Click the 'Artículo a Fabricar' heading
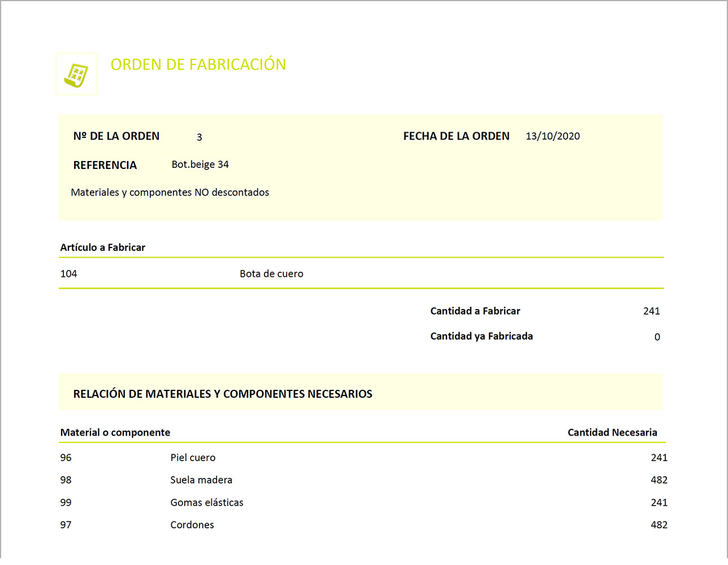This screenshot has height=565, width=728. [x=103, y=247]
